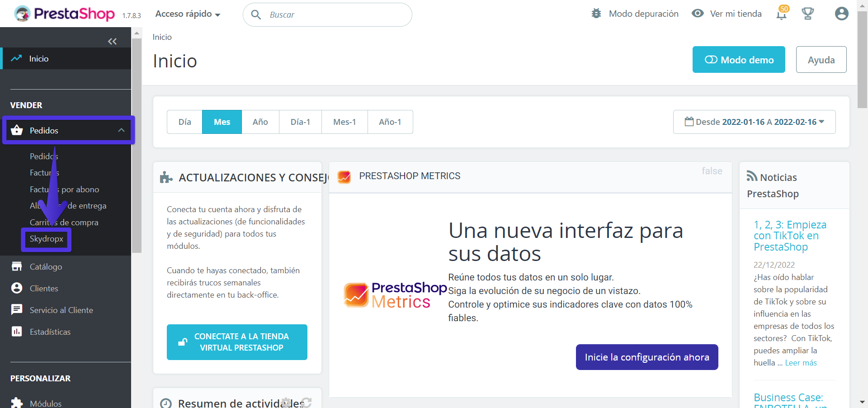Click the PrestaShop logo
The height and width of the screenshot is (408, 868).
[x=65, y=14]
